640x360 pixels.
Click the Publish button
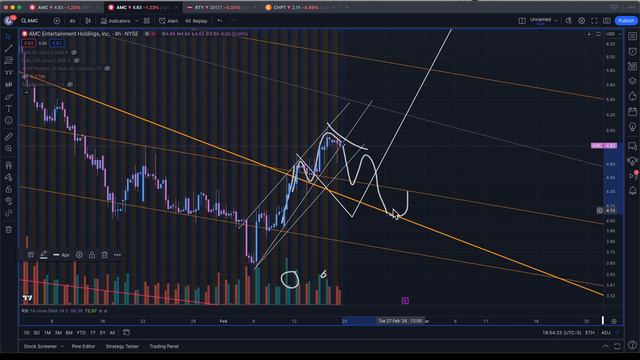(626, 21)
